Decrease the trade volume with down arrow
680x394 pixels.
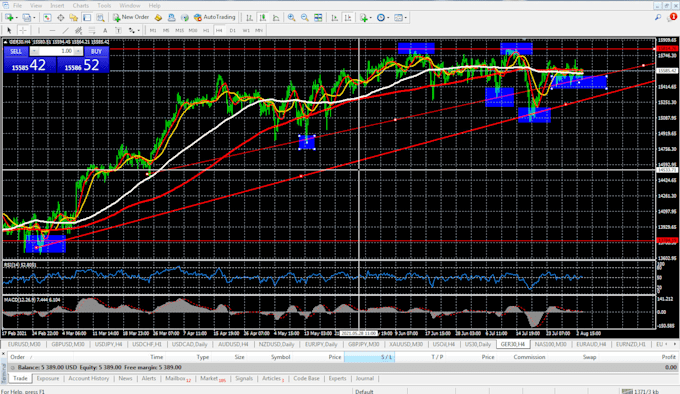coord(34,51)
